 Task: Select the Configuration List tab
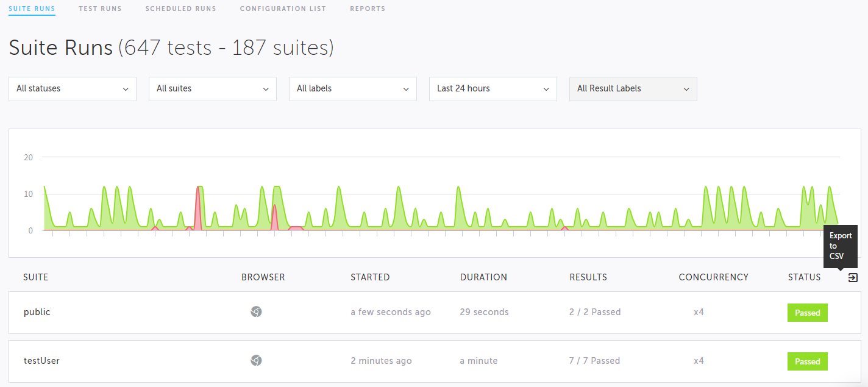tap(283, 9)
